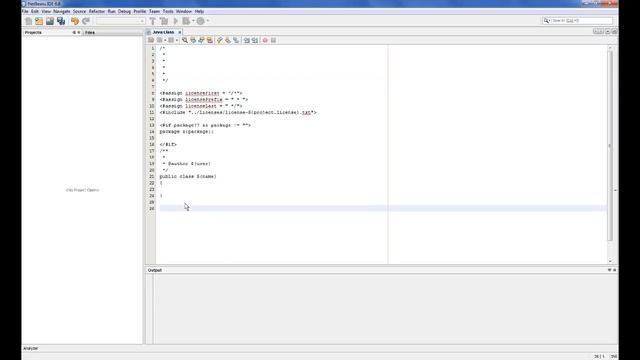Close the Java Class editor tab
This screenshot has width=640, height=360.
[180, 32]
